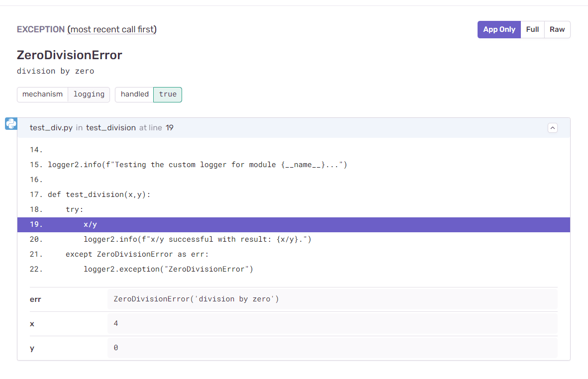Screen dimensions: 588x379
Task: Click the ZeroDivisionError heading
Action: pos(69,55)
